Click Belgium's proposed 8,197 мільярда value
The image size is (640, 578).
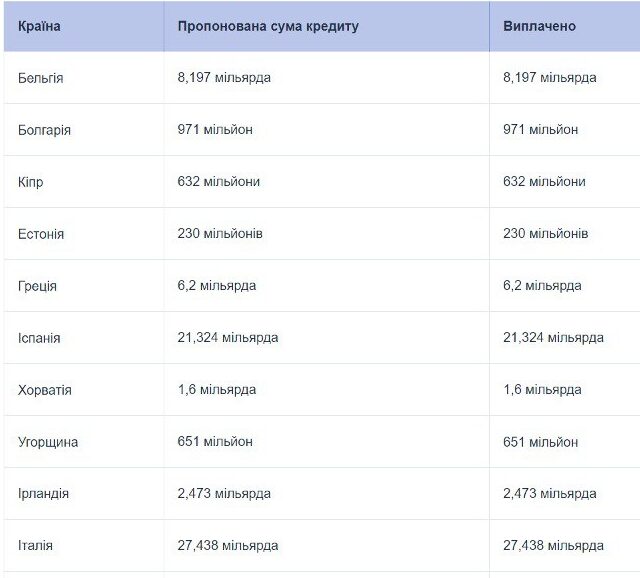(x=224, y=77)
